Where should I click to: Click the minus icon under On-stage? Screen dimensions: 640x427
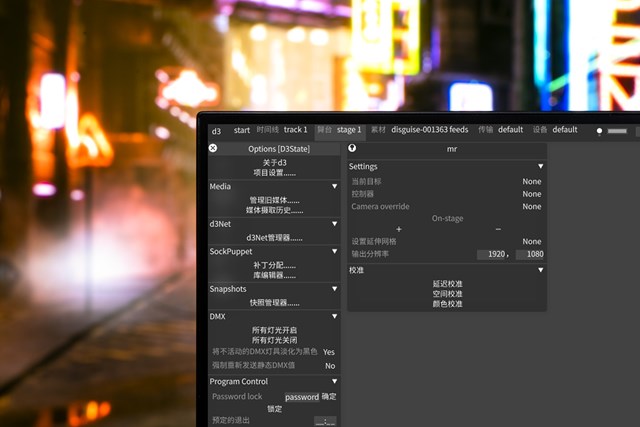tap(498, 229)
